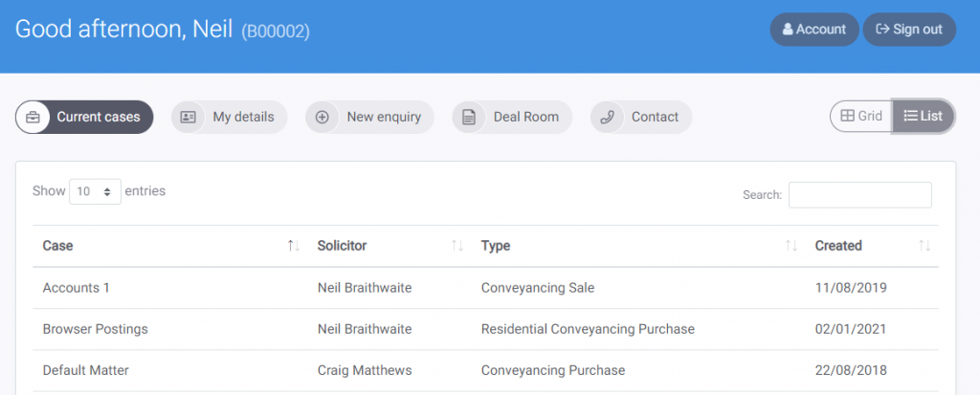Select the Default Matter case row
Screen dimensions: 980x395
click(x=485, y=370)
